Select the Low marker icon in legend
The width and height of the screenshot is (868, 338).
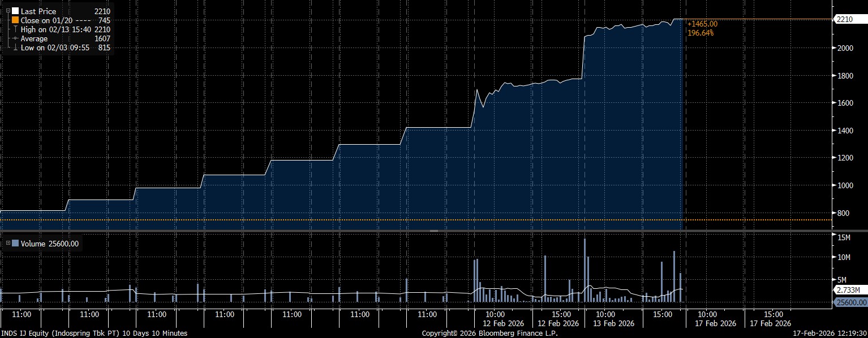[15, 48]
